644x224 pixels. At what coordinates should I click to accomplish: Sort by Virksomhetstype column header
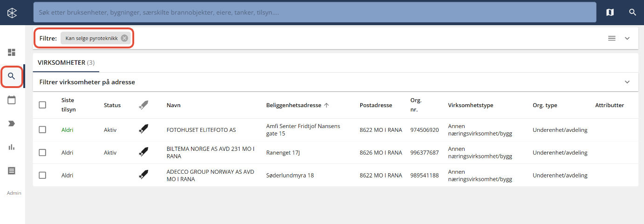click(471, 105)
